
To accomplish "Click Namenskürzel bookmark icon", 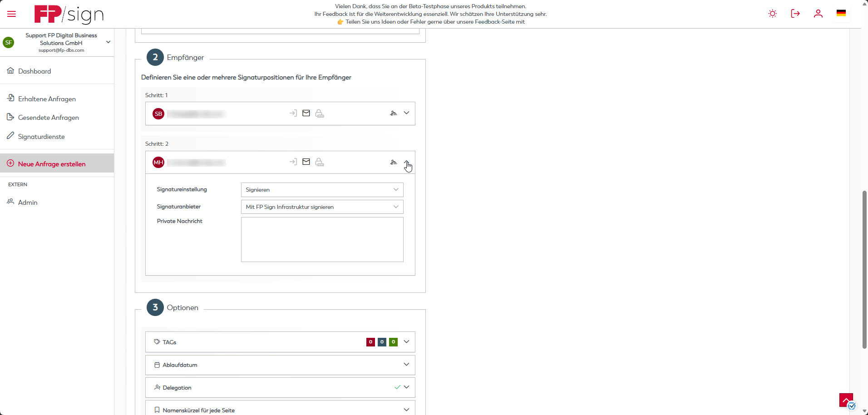I will point(157,410).
